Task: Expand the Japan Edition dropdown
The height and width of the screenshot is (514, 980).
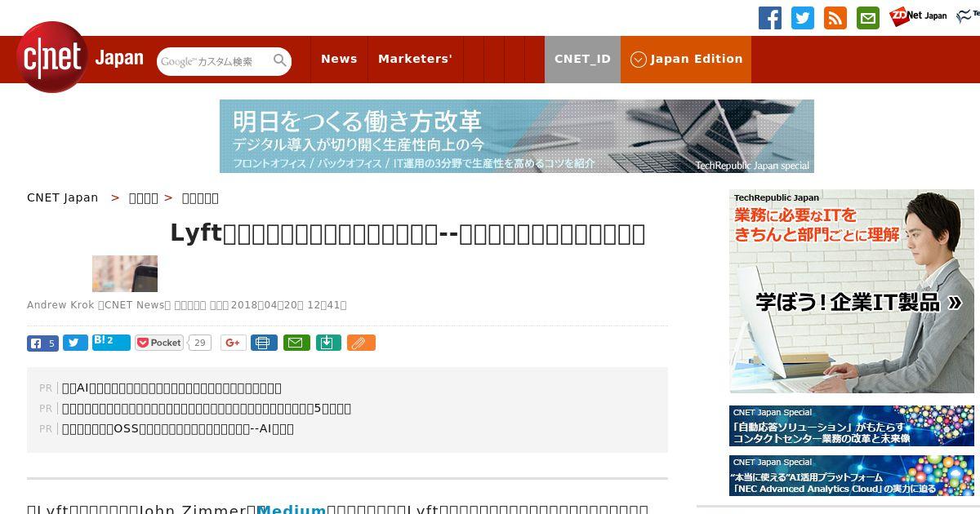Action: (x=686, y=60)
